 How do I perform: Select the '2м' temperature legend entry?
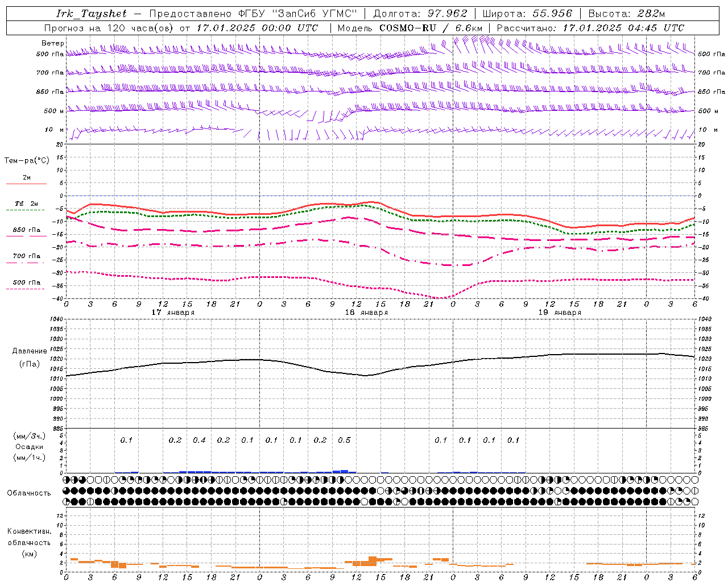pos(27,178)
